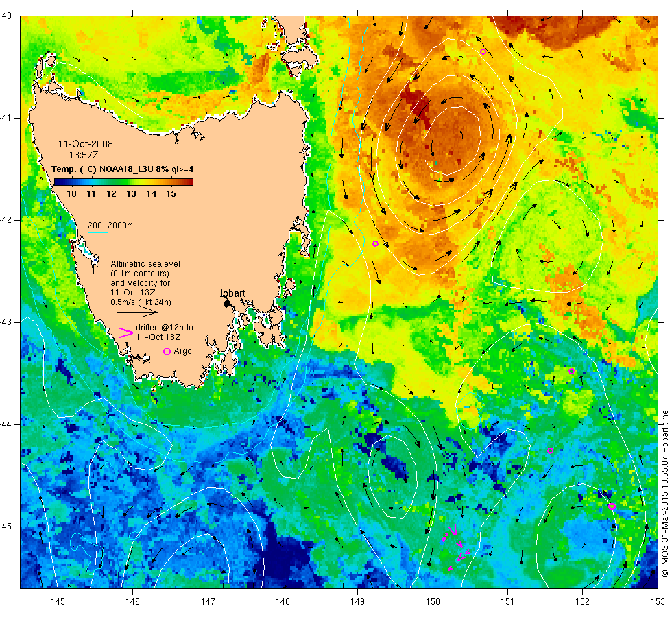Viewport: 672px width, 617px height.
Task: Select Argo float marker near 43.5S 151.9E
Action: 571,371
